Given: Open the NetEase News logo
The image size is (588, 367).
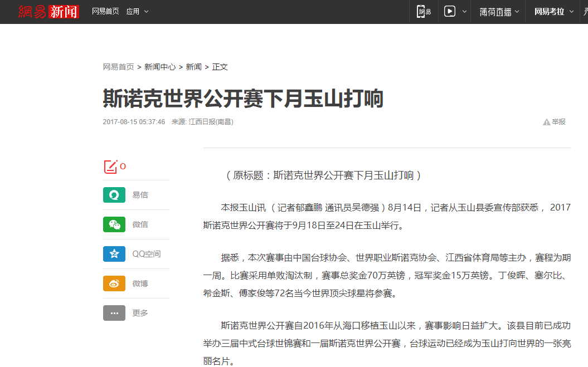Looking at the screenshot, I should (x=48, y=12).
